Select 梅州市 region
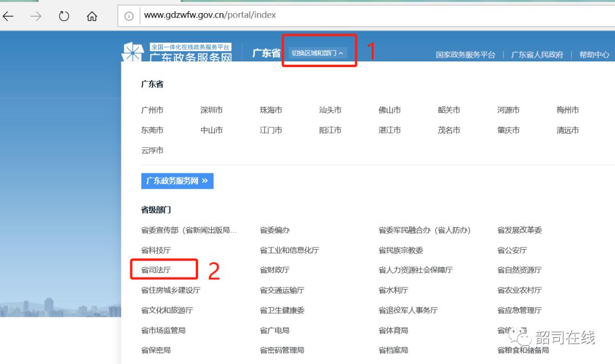Image resolution: width=615 pixels, height=364 pixels. coord(568,110)
